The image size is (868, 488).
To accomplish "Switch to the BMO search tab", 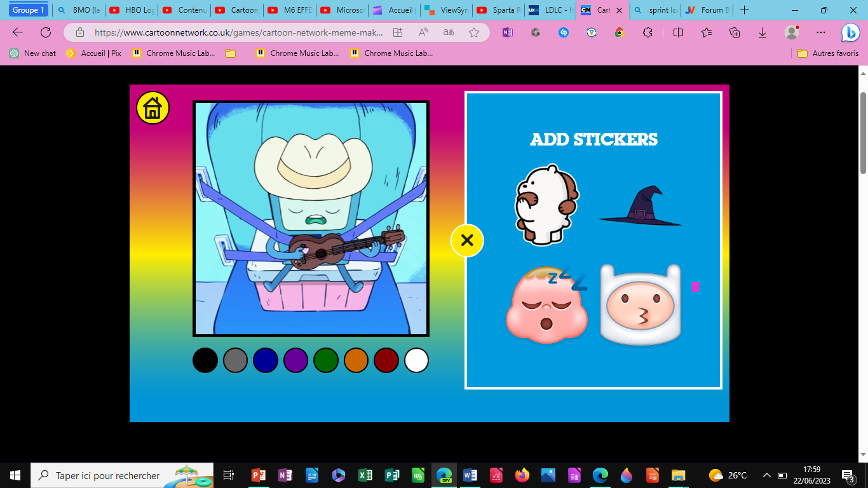I will pos(79,10).
